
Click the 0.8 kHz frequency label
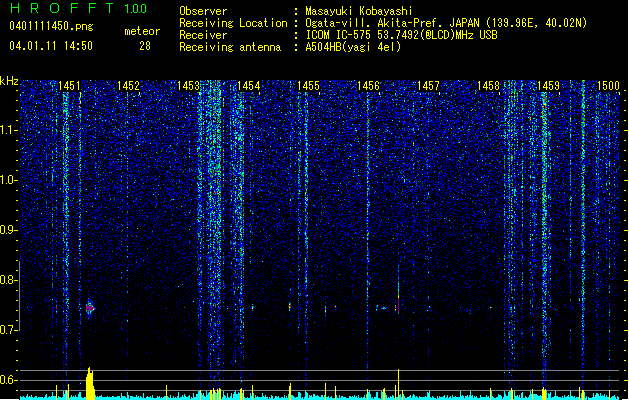click(x=9, y=280)
